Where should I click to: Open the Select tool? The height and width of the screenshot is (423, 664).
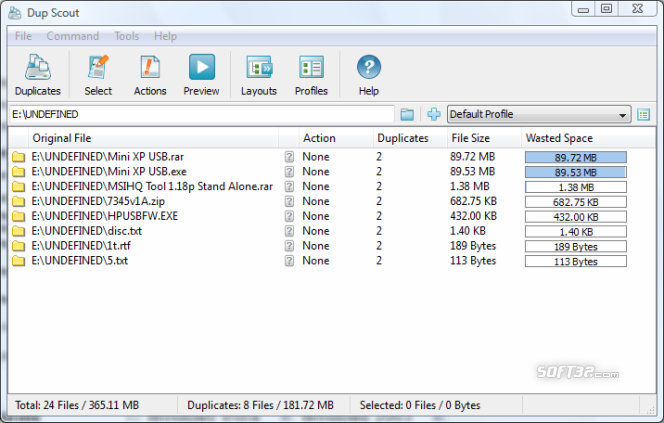click(98, 74)
